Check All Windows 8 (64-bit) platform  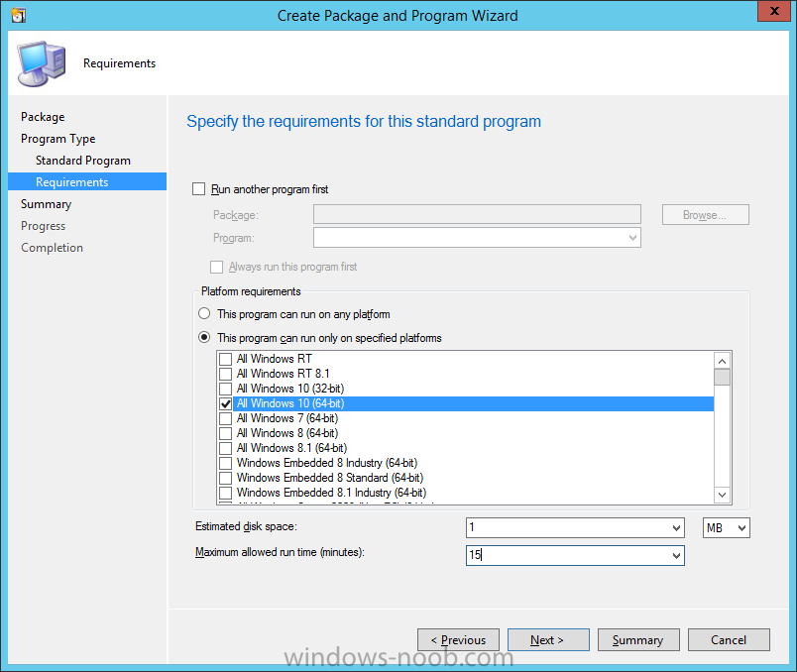(x=226, y=433)
